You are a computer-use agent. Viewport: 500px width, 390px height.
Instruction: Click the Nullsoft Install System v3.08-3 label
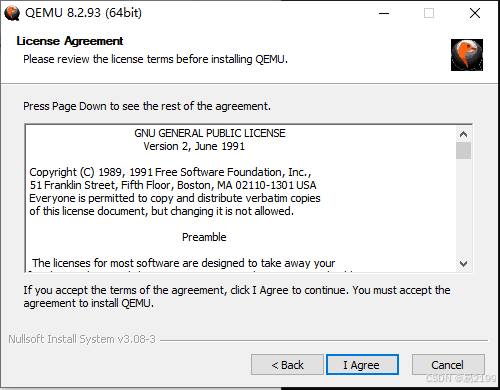click(x=82, y=339)
